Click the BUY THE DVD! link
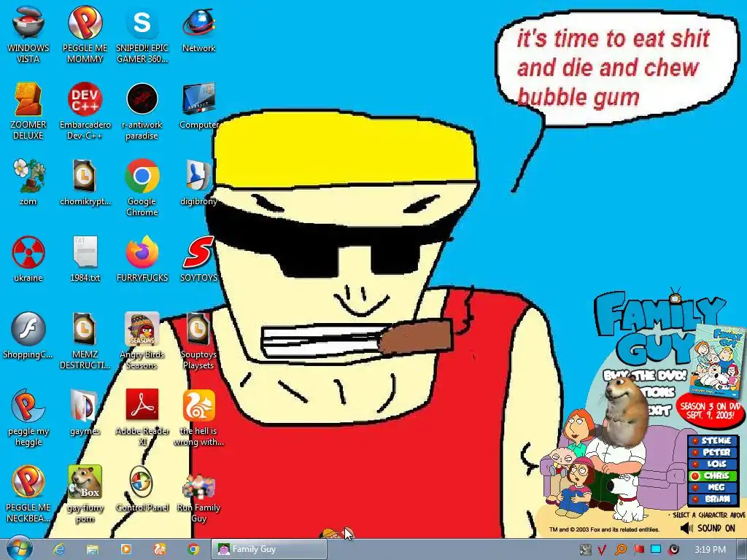This screenshot has height=560, width=747. click(x=646, y=376)
